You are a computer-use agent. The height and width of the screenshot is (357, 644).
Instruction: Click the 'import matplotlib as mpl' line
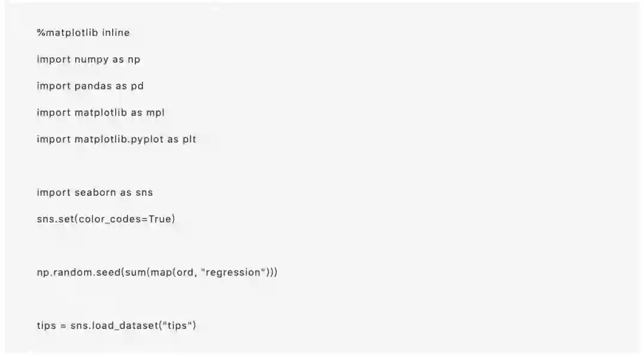tap(100, 113)
